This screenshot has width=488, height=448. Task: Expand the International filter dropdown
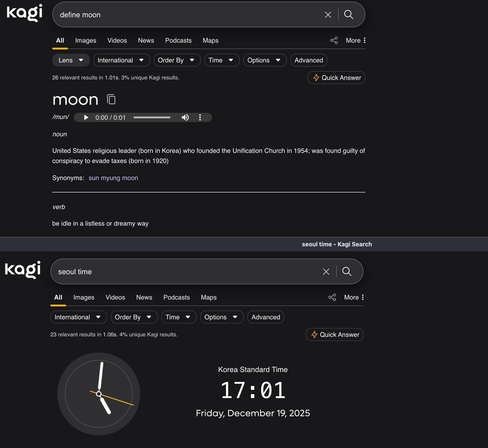[x=121, y=60]
